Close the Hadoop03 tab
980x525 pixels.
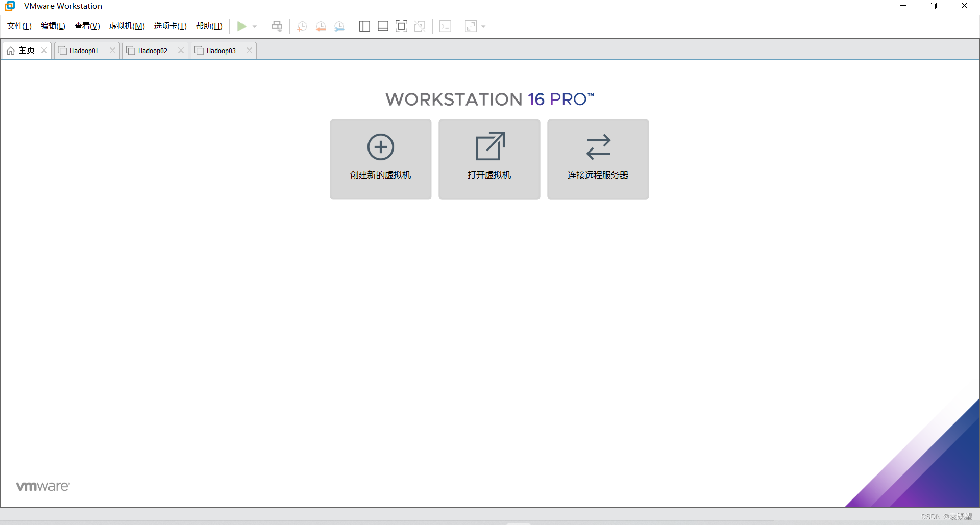tap(249, 50)
